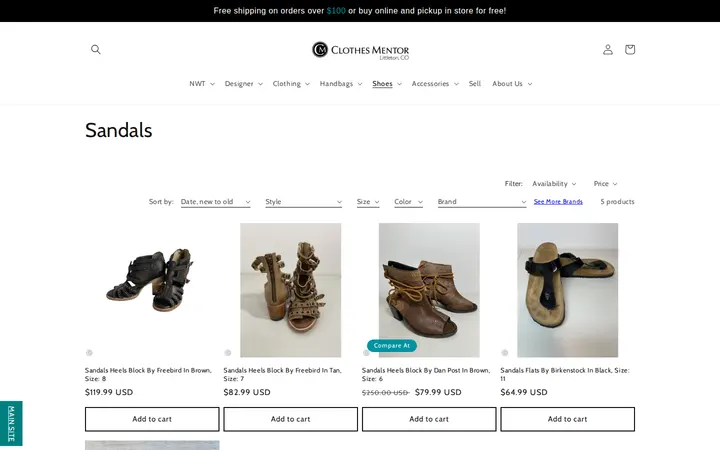Click the See More Brands link
This screenshot has height=450, width=720.
click(x=558, y=202)
